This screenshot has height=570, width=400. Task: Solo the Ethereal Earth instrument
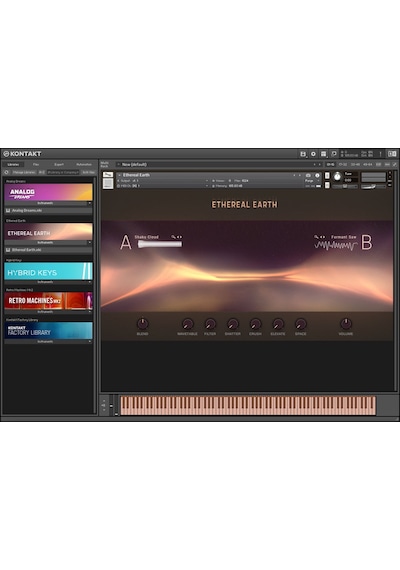tap(327, 175)
